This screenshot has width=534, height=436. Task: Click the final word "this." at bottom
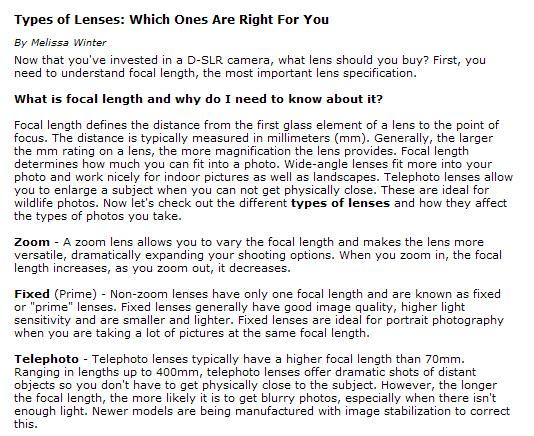tap(26, 424)
